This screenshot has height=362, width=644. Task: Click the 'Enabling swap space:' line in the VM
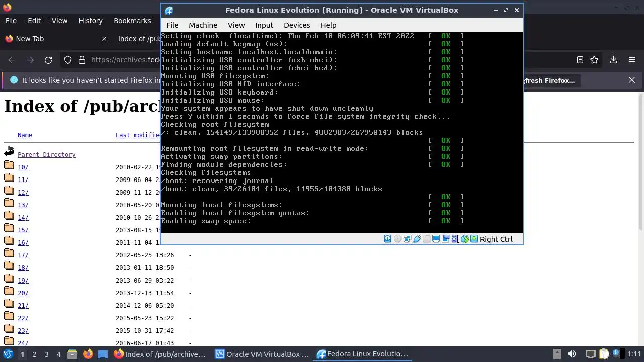pos(205,221)
